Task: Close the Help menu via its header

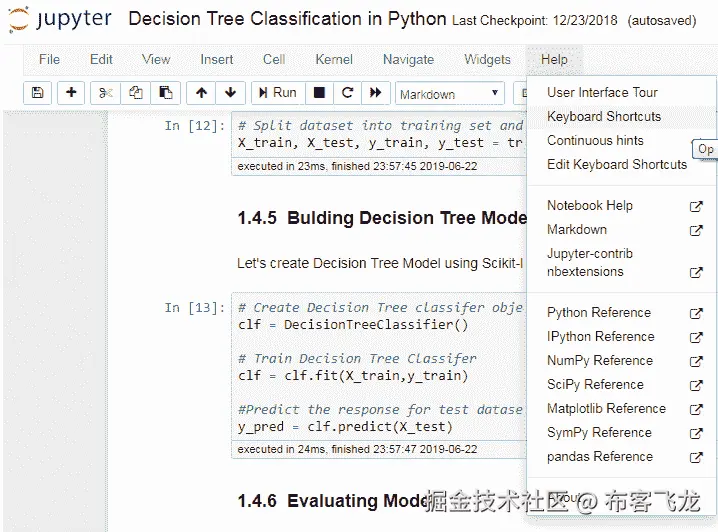Action: (554, 60)
